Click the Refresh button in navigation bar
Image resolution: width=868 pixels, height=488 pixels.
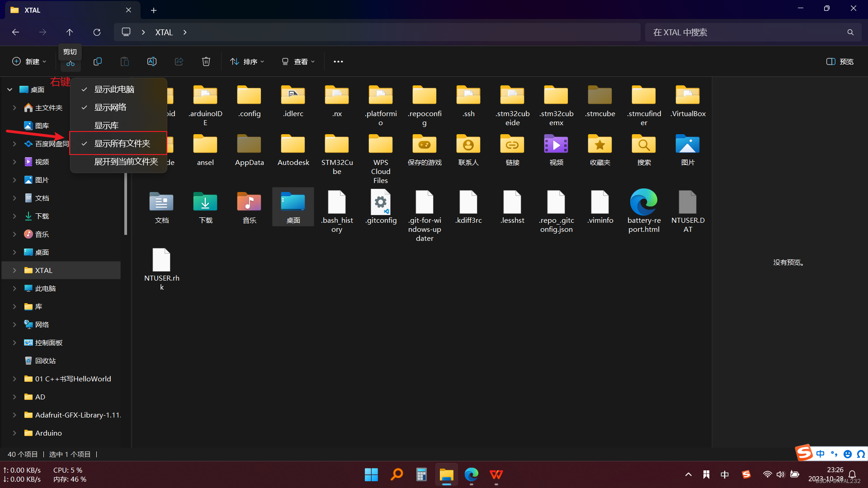tap(97, 33)
